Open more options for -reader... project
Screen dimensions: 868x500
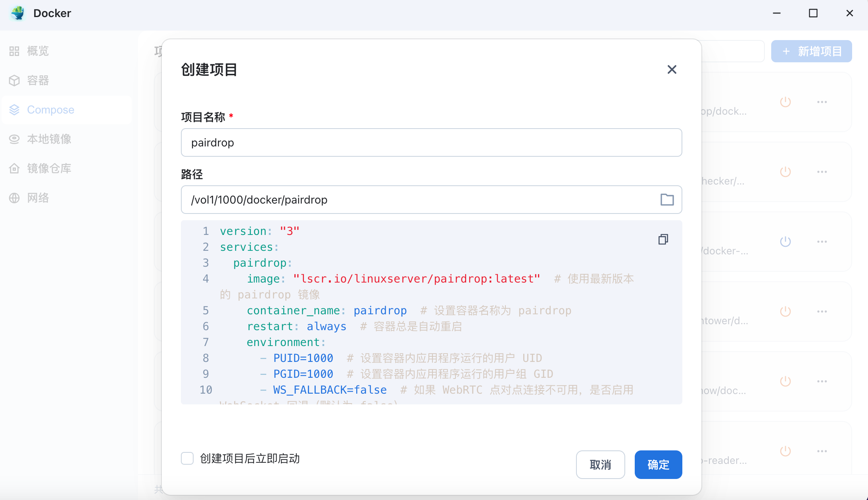[x=822, y=451]
